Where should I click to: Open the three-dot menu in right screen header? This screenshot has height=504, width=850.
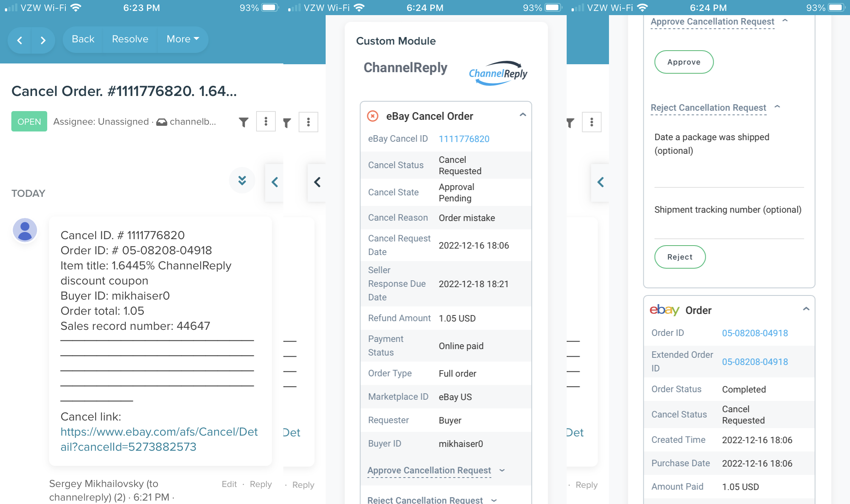pos(592,122)
